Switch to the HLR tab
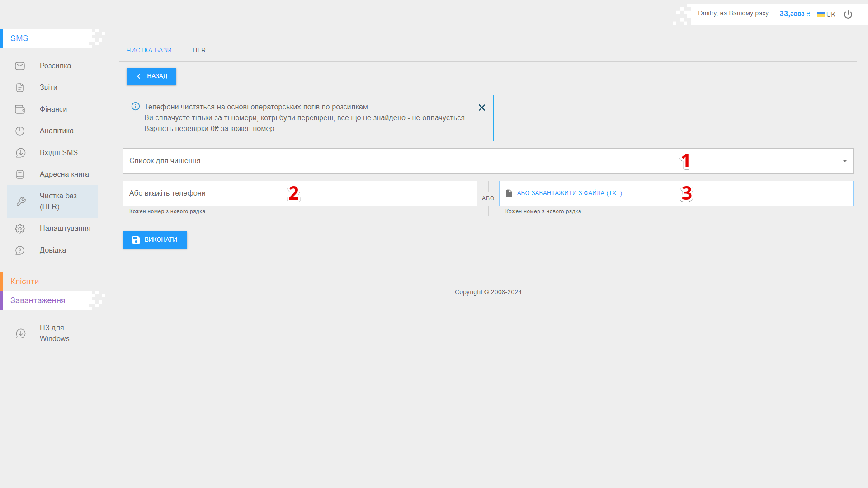Viewport: 868px width, 488px height. click(199, 50)
